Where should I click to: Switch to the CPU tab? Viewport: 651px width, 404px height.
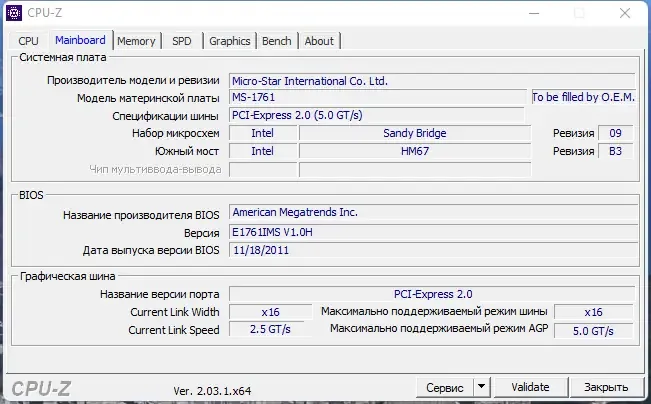click(x=28, y=41)
